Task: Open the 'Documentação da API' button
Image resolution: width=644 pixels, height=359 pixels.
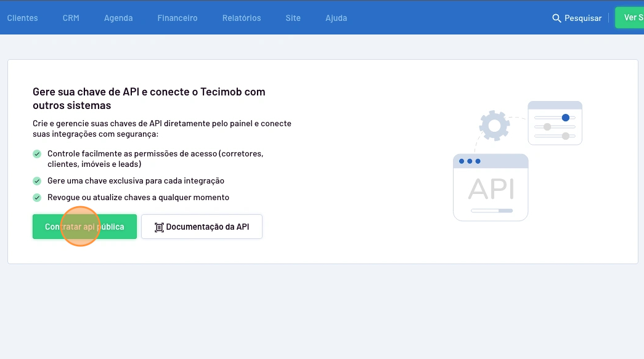Action: [x=202, y=227]
